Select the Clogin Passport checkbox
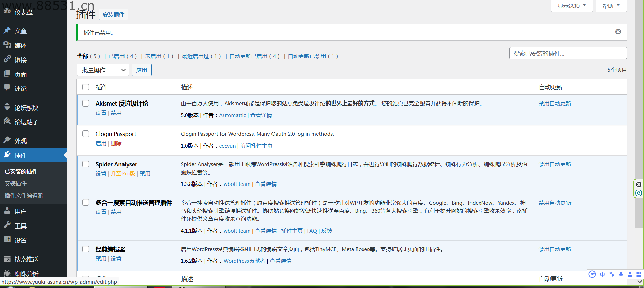This screenshot has width=644, height=288. point(86,134)
